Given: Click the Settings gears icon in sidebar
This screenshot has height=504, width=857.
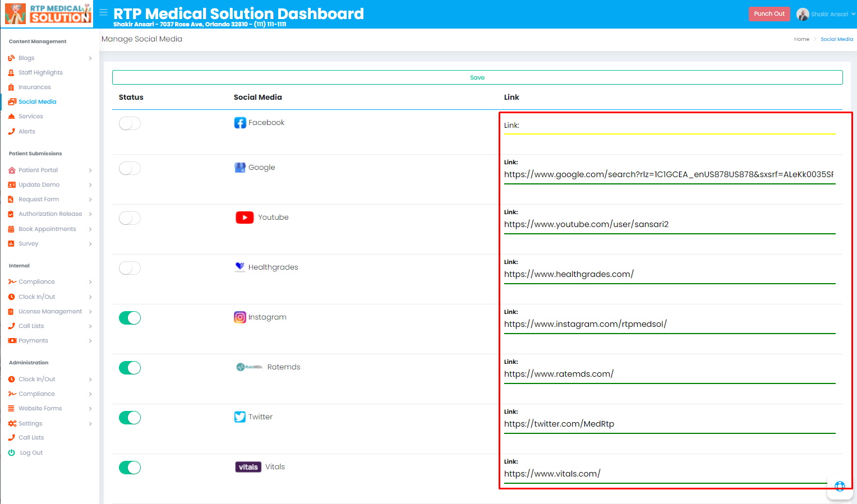Looking at the screenshot, I should [x=12, y=423].
